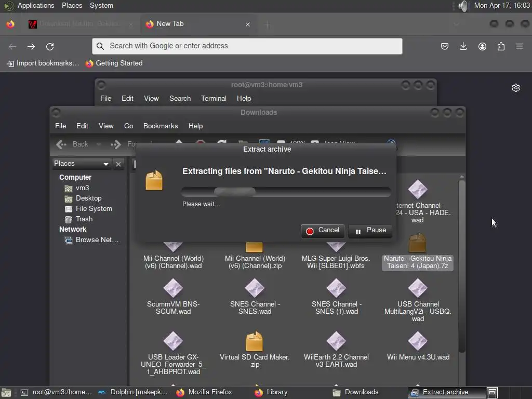Click the clock showing Mon Apr 17
This screenshot has height=399, width=532.
[502, 5]
